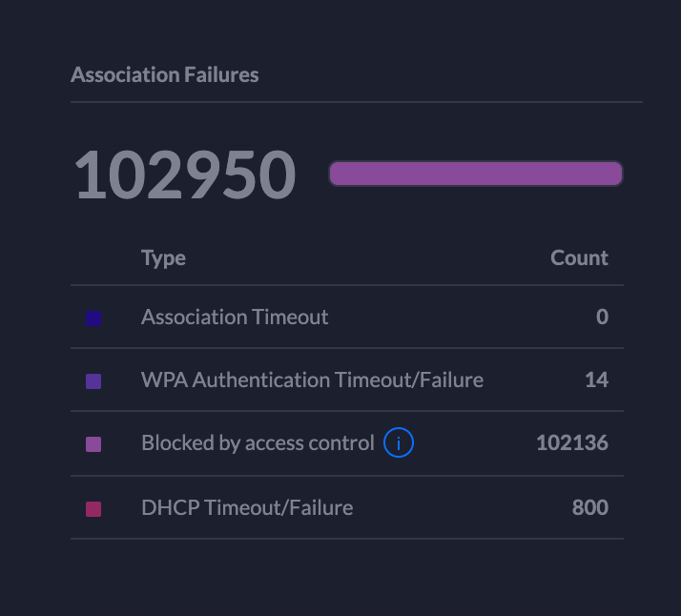Click the Type column header
Image resolution: width=681 pixels, height=616 pixels.
click(x=163, y=257)
